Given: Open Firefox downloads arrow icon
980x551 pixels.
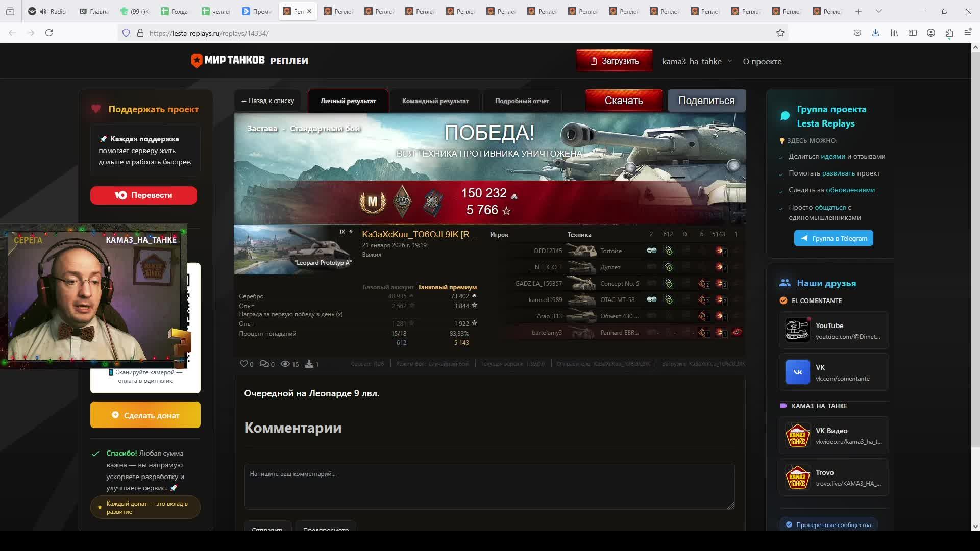Looking at the screenshot, I should pyautogui.click(x=875, y=33).
